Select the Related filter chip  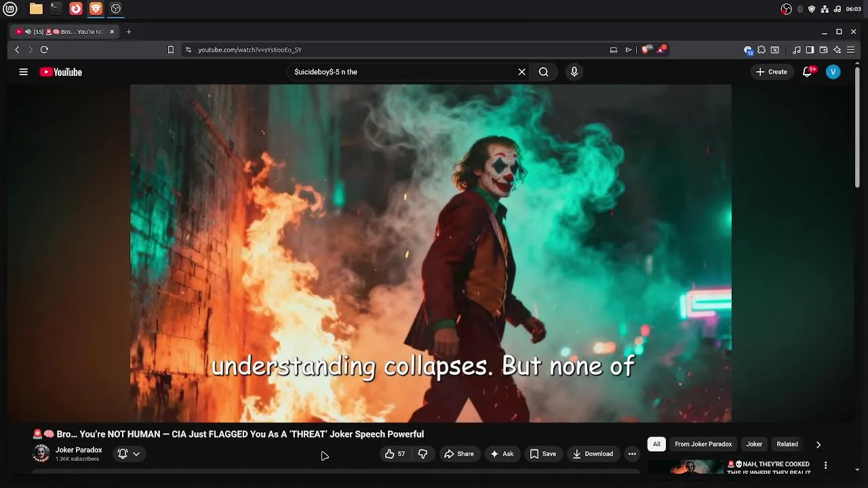coord(787,444)
